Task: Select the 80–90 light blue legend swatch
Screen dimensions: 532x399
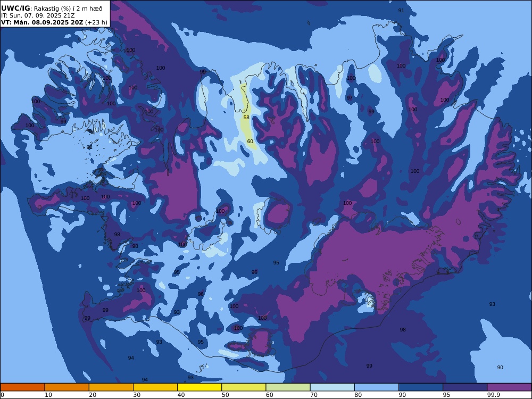Action: click(377, 387)
